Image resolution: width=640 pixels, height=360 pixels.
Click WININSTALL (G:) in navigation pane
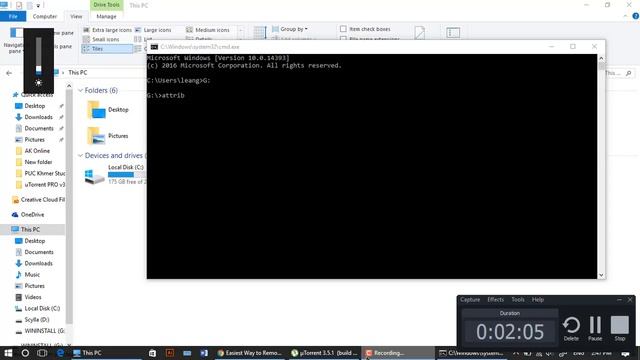point(44,331)
